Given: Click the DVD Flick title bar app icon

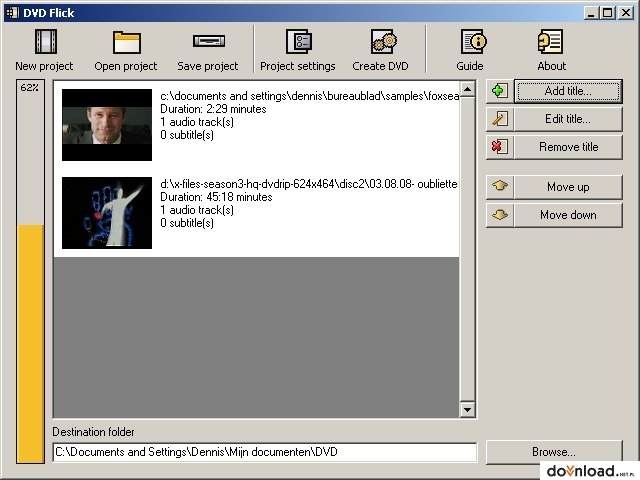Looking at the screenshot, I should click(13, 13).
